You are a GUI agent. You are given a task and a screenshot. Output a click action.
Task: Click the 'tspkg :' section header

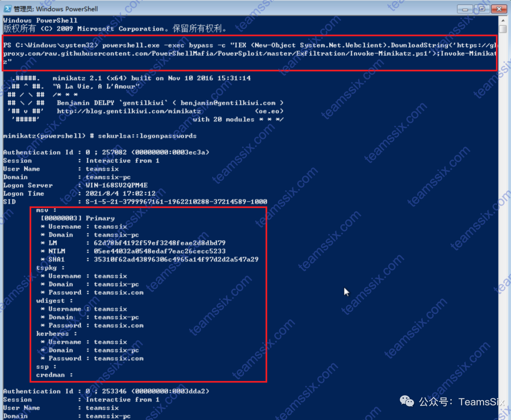pyautogui.click(x=50, y=268)
